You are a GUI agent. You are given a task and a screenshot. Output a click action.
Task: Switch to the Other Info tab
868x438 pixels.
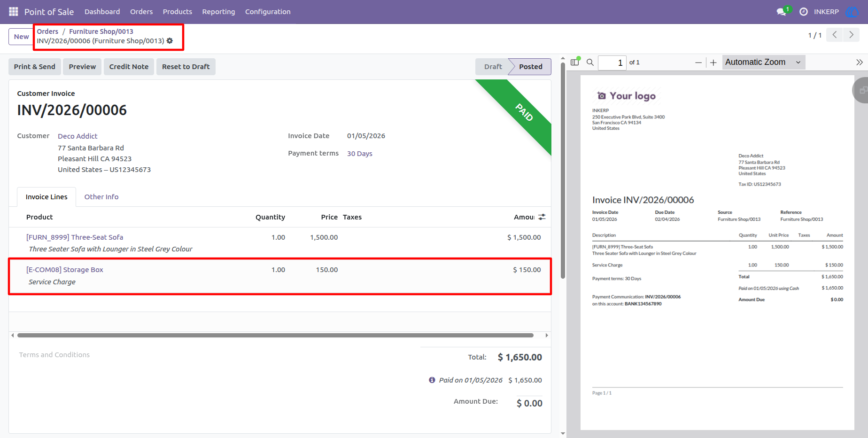(101, 197)
